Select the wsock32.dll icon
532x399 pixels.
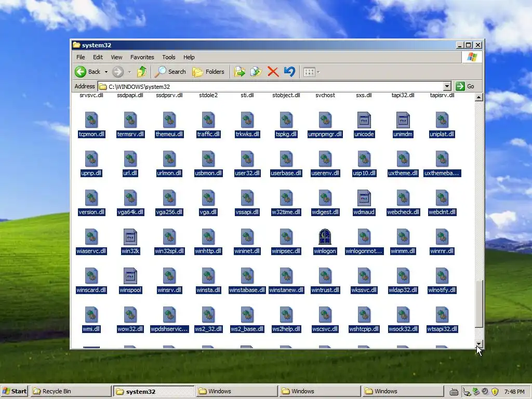[x=403, y=315]
